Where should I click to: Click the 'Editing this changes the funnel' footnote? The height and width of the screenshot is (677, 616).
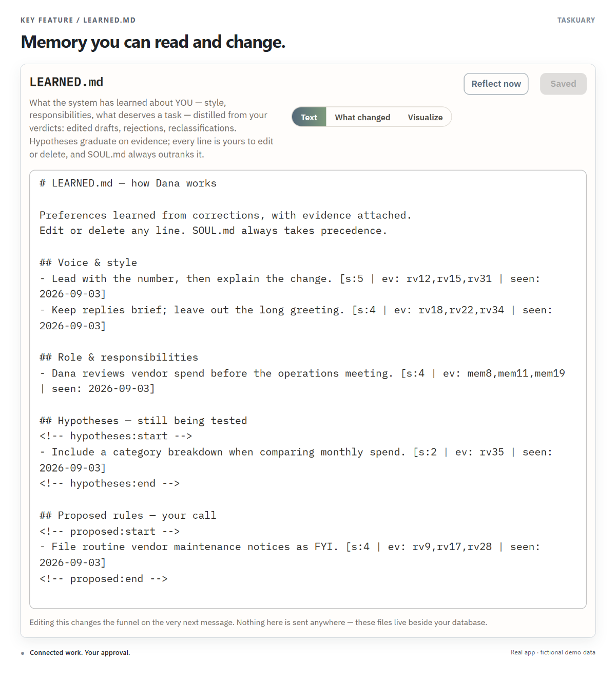coord(258,623)
